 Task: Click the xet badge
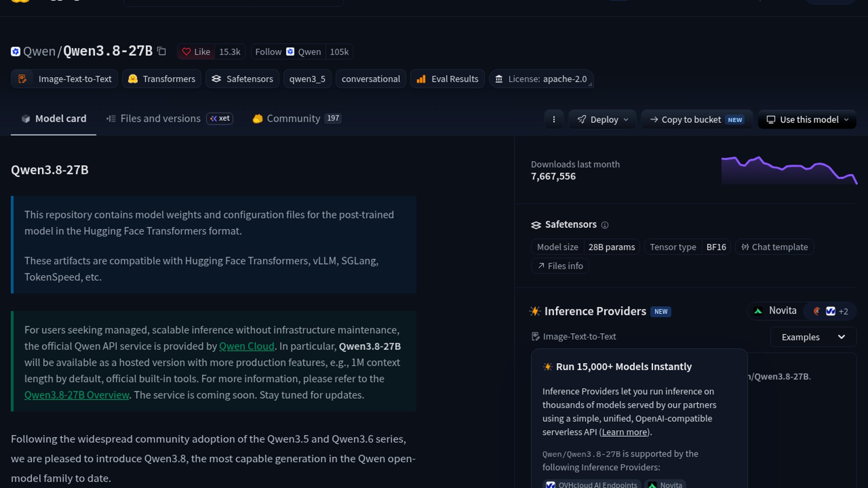220,118
